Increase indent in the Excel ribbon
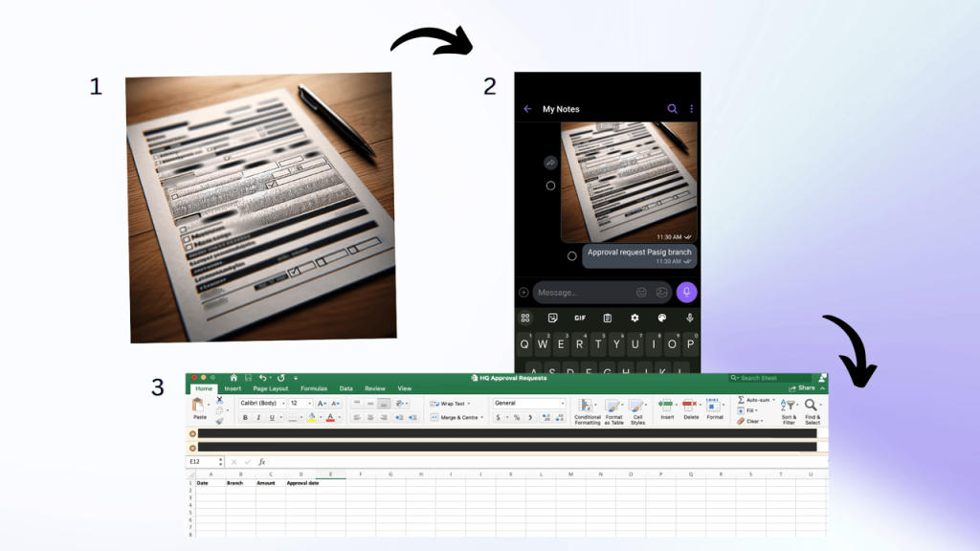The height and width of the screenshot is (551, 980). (413, 417)
